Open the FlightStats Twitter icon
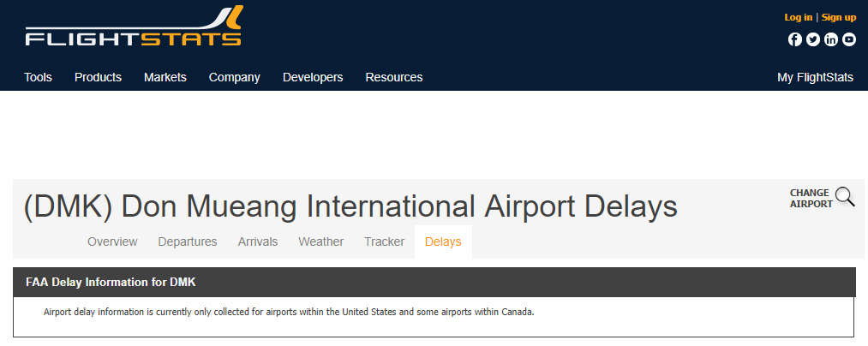The image size is (868, 346). click(812, 39)
